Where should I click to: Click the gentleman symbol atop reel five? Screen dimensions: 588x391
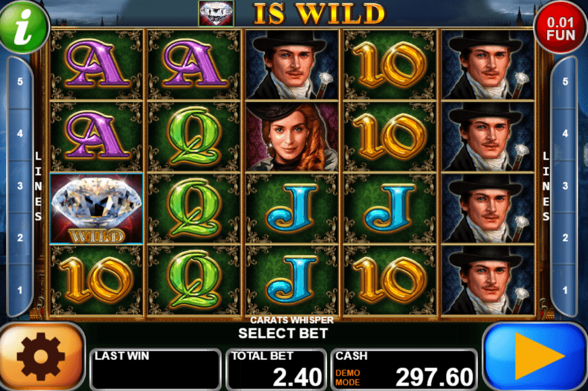tap(488, 65)
